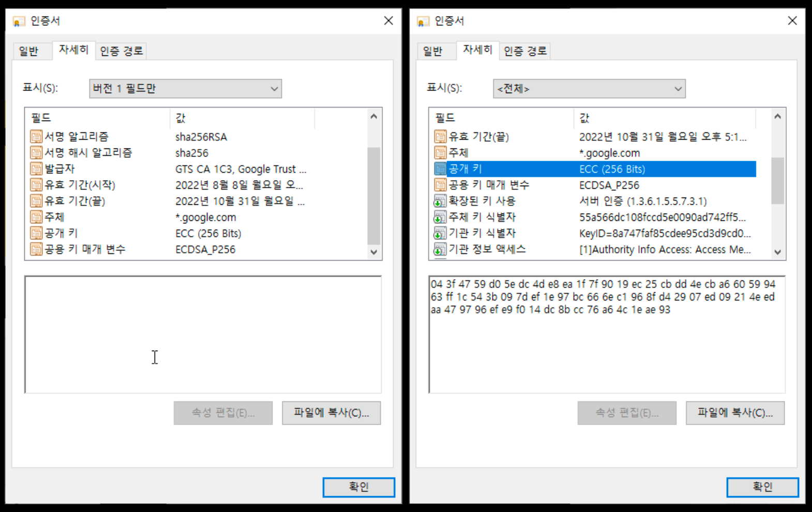Image resolution: width=812 pixels, height=512 pixels.
Task: Click 유효 기간(시작) field icon, left window
Action: [x=36, y=185]
